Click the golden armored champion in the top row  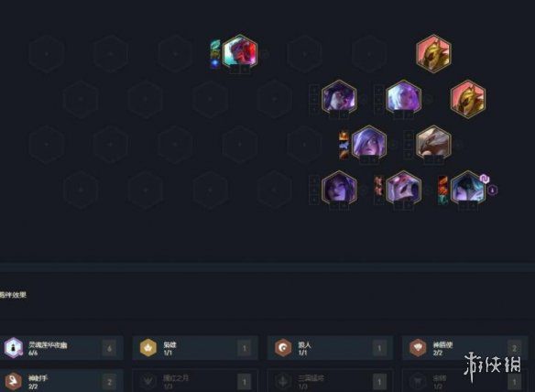pyautogui.click(x=433, y=53)
